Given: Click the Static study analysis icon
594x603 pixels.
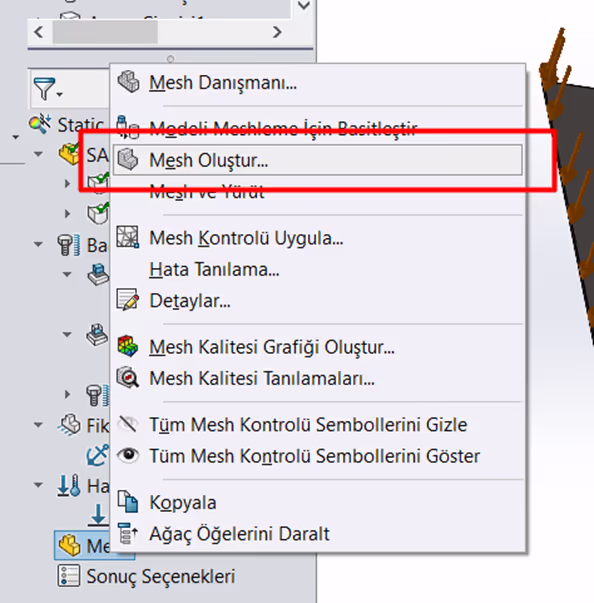Looking at the screenshot, I should click(x=40, y=123).
